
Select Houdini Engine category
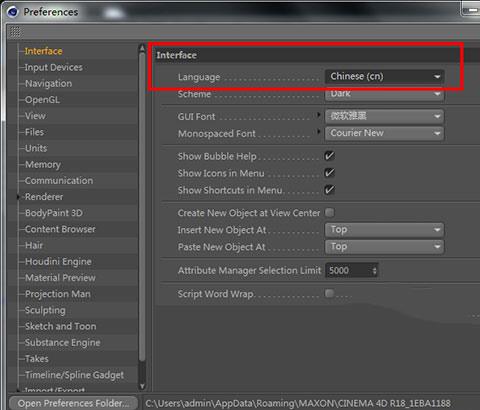(58, 262)
